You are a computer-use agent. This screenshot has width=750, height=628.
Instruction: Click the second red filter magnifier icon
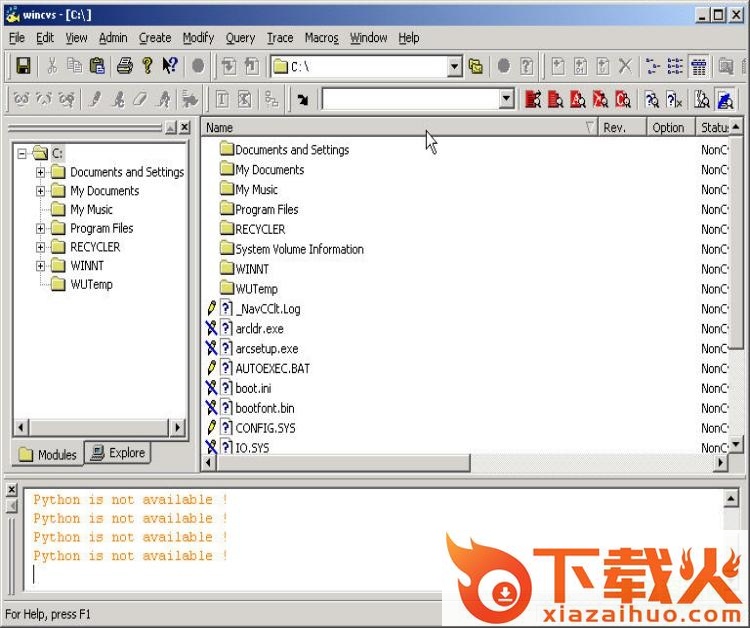[555, 99]
